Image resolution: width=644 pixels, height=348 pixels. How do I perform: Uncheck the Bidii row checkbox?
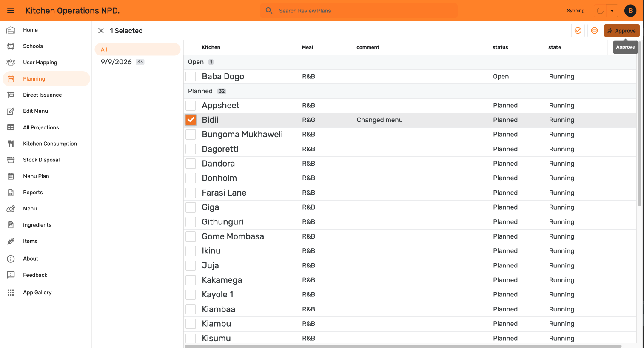pyautogui.click(x=191, y=120)
